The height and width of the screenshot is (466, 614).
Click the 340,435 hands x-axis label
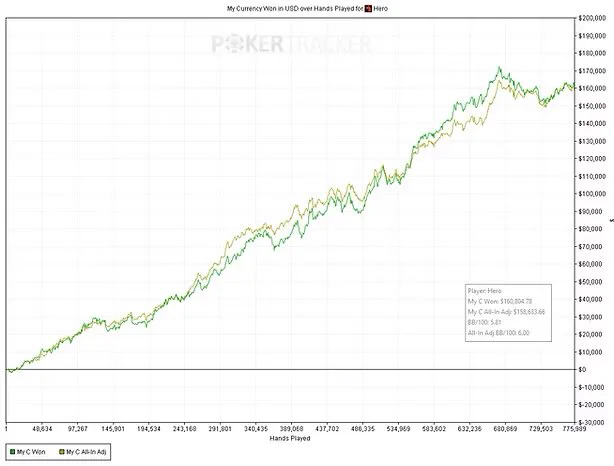tap(256, 429)
